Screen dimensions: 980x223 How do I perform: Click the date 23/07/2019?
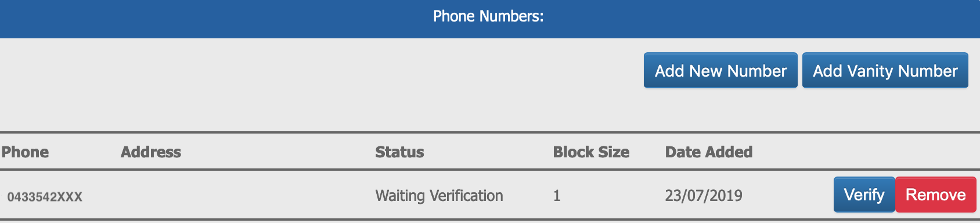tap(704, 196)
